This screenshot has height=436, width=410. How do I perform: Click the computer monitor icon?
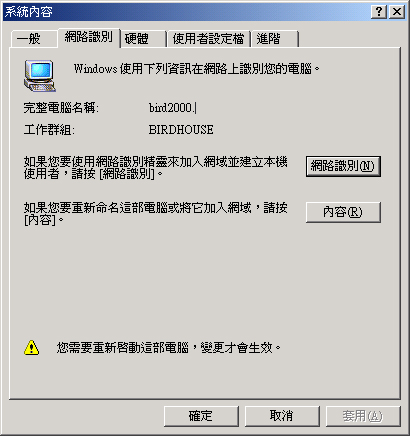tap(40, 76)
